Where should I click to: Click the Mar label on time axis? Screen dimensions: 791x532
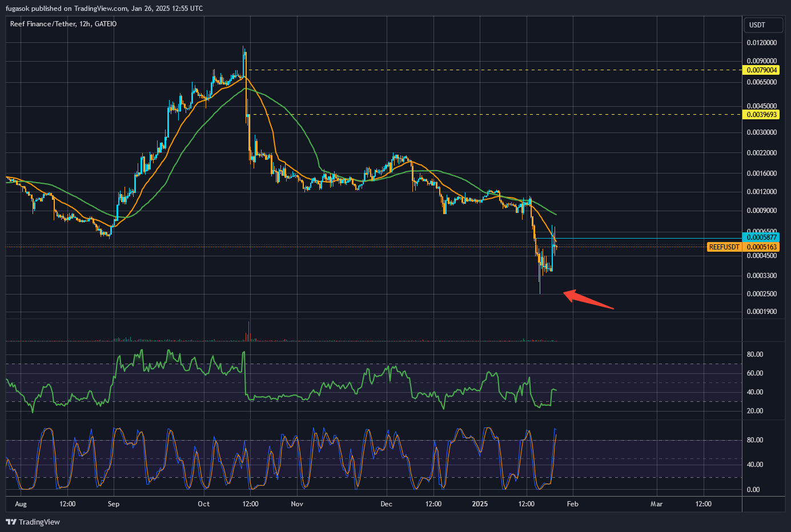[657, 504]
